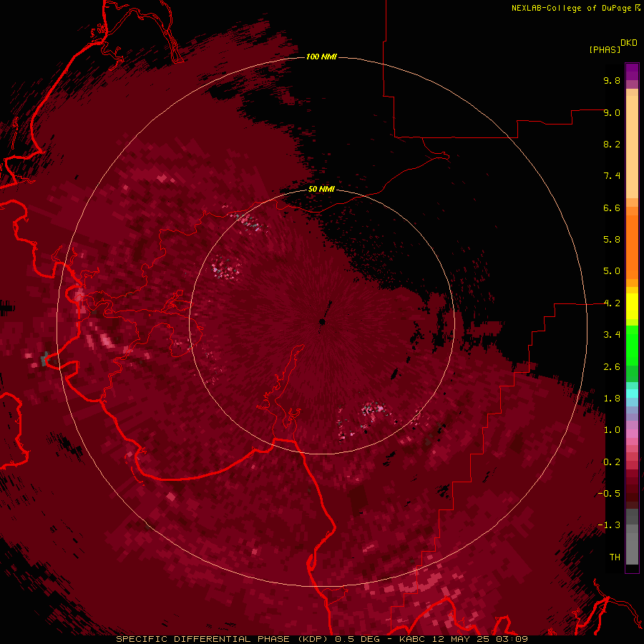Click the 6.6 color scale value

[612, 208]
